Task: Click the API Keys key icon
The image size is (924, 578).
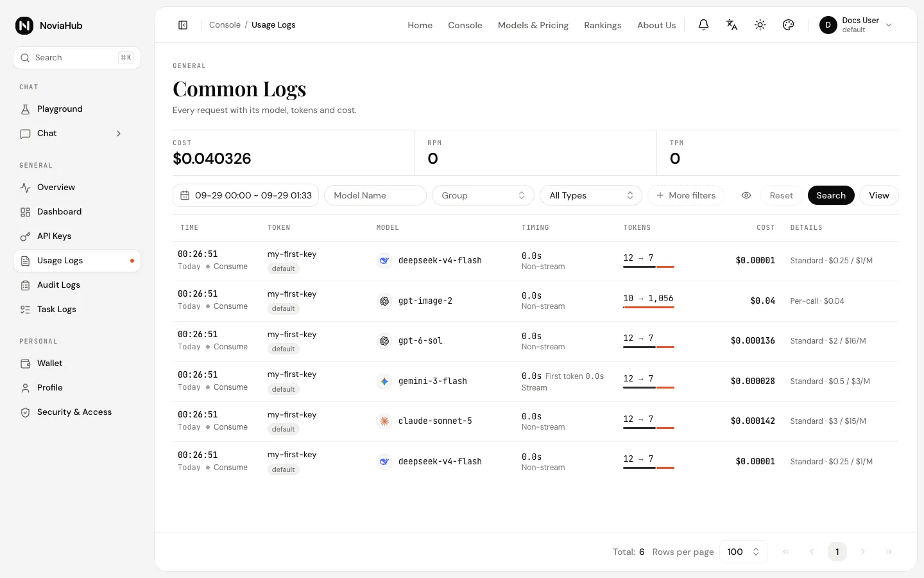Action: (26, 236)
